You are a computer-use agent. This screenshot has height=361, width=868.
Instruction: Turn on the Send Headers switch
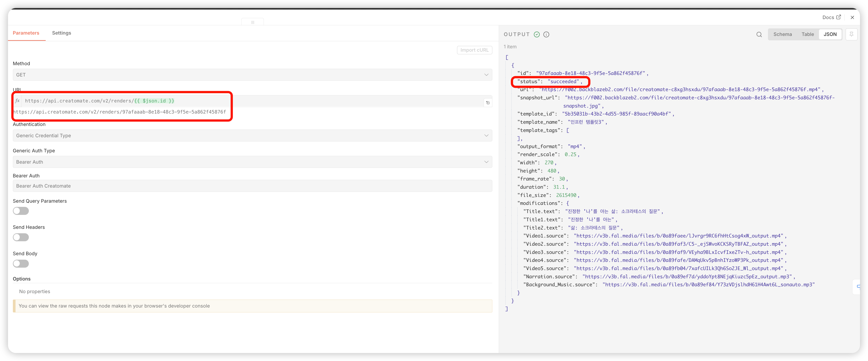click(21, 237)
